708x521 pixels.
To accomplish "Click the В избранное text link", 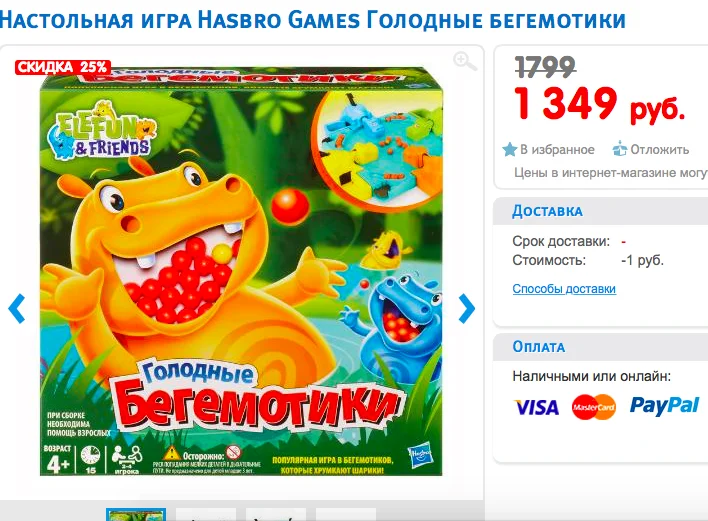I will tap(557, 149).
